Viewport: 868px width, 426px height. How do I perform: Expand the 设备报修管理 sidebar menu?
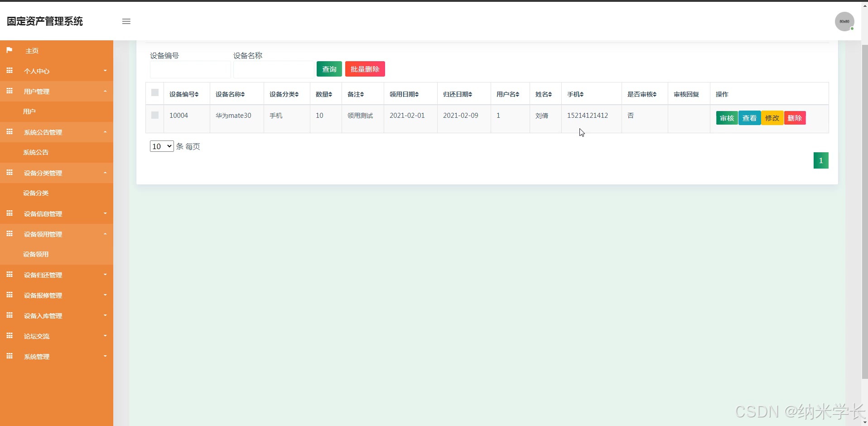click(x=57, y=295)
